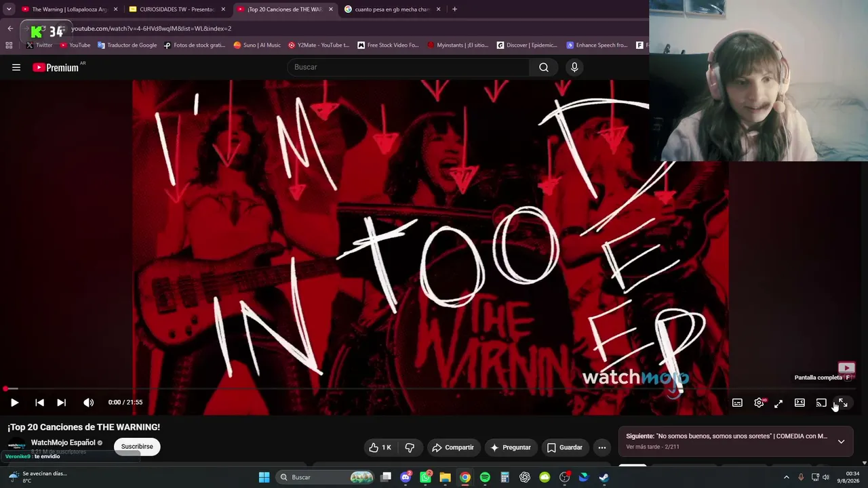
Task: Open the Fotos de stock bookmark
Action: 194,45
